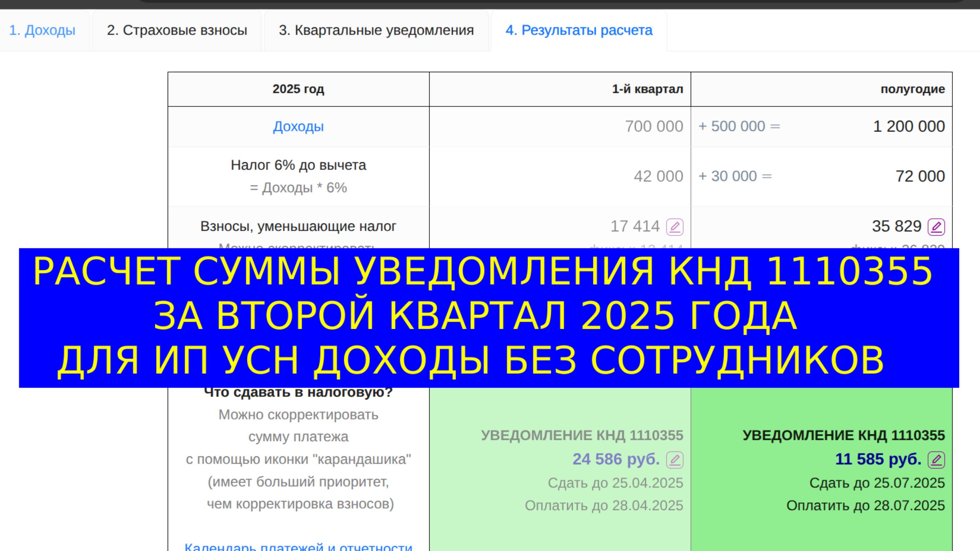Open the '1. Доходы' tab
Image resolution: width=980 pixels, height=551 pixels.
[x=42, y=30]
